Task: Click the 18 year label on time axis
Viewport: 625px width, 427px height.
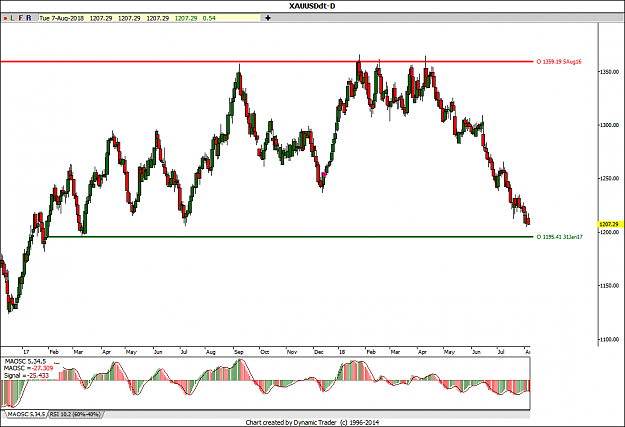Action: click(x=342, y=352)
